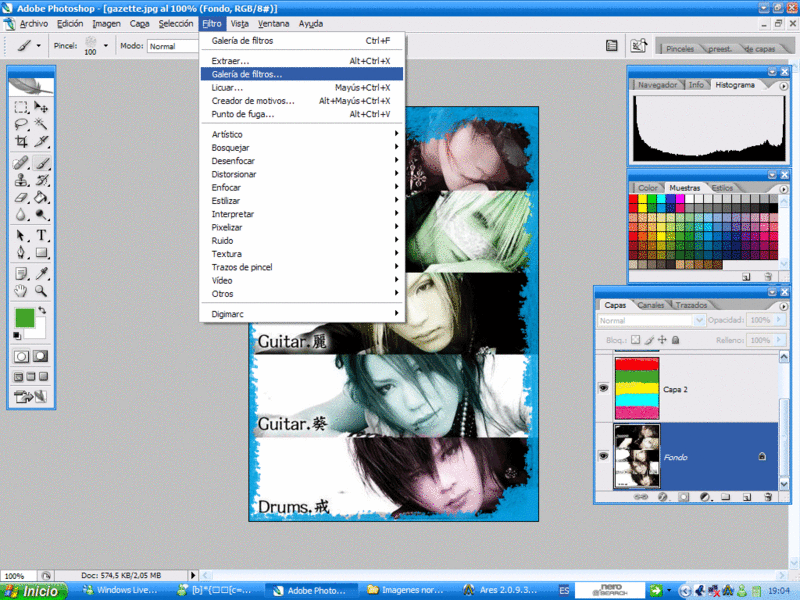The image size is (800, 600).
Task: Select the Rectangle shape tool
Action: click(41, 253)
